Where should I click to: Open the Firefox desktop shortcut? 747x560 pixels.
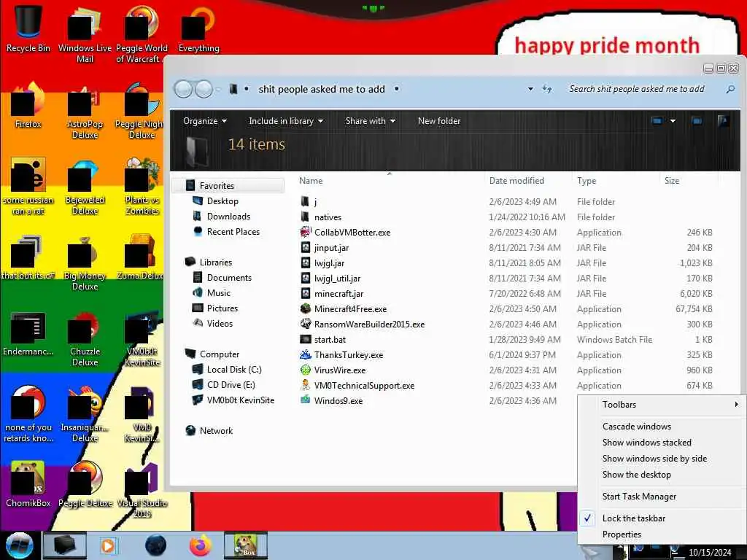tap(28, 106)
